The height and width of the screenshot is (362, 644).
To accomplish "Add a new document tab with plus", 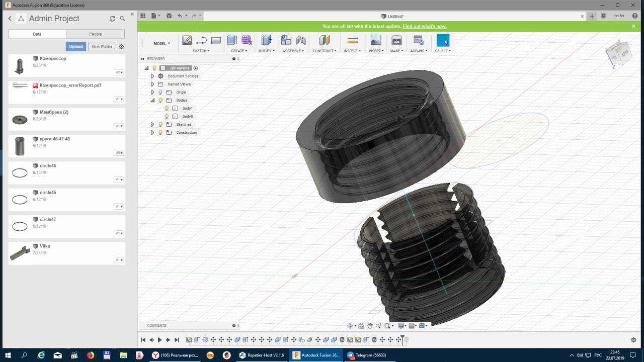I will 592,16.
